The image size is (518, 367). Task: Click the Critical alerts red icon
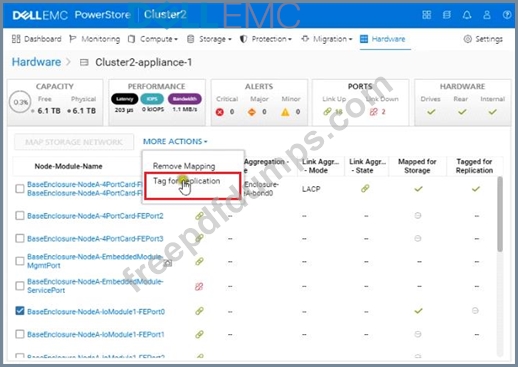[220, 112]
